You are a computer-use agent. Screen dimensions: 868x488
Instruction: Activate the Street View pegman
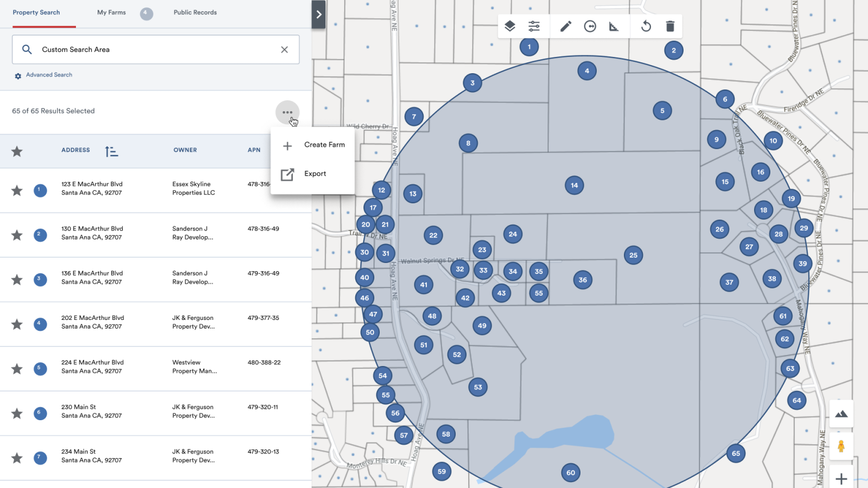click(841, 447)
